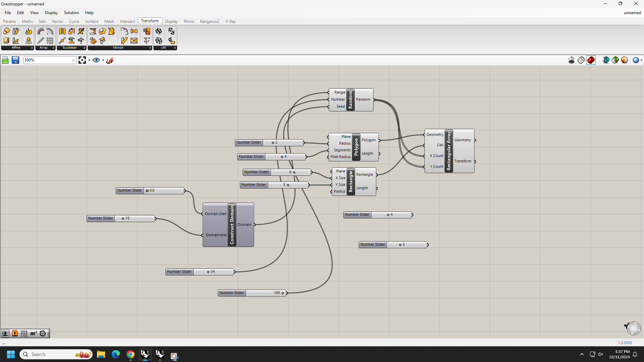Switch to the Kangaroo2 tab
644x362 pixels.
[x=209, y=21]
